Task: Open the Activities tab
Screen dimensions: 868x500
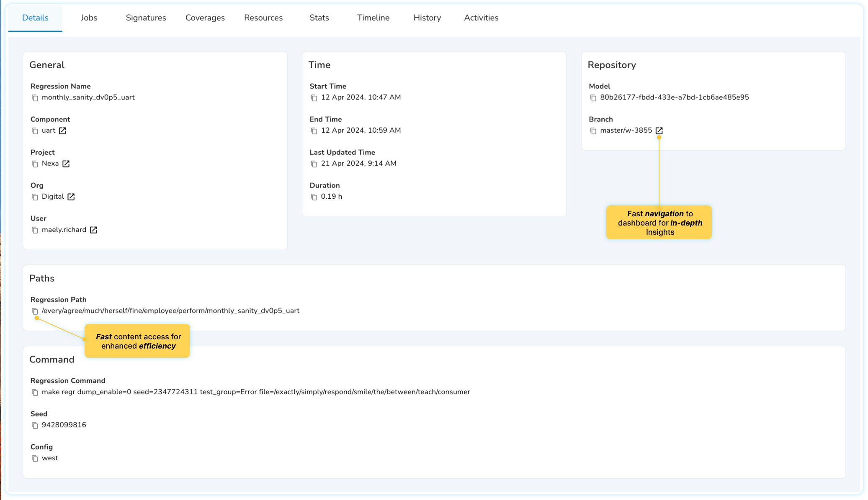Action: click(481, 18)
